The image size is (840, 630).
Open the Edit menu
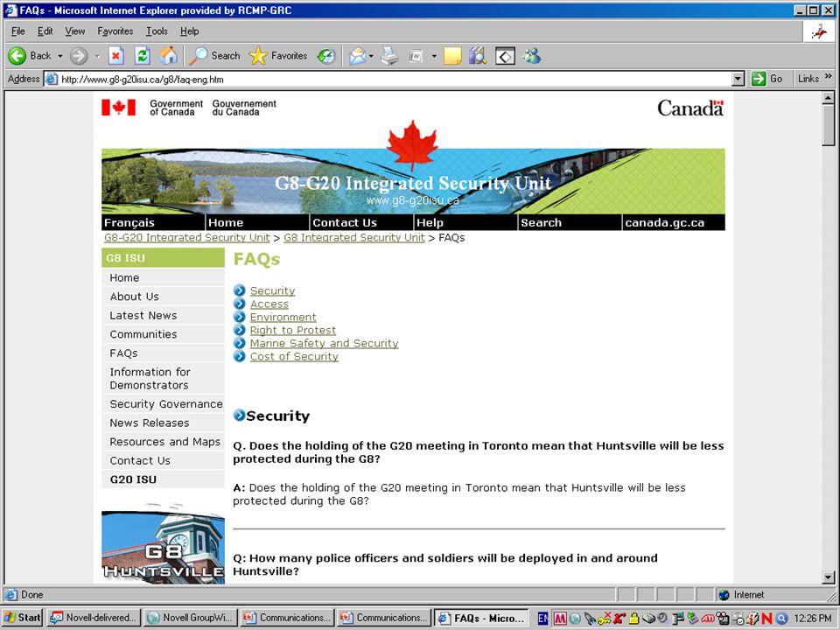(45, 31)
